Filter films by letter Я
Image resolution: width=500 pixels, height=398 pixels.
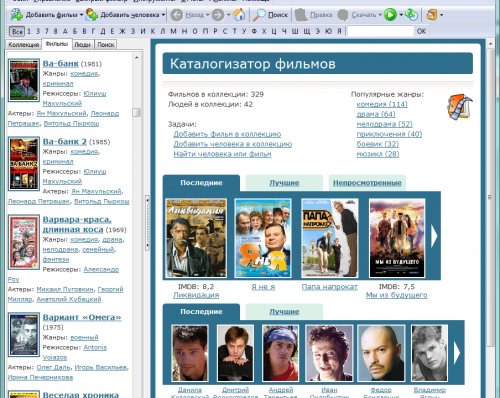point(339,31)
